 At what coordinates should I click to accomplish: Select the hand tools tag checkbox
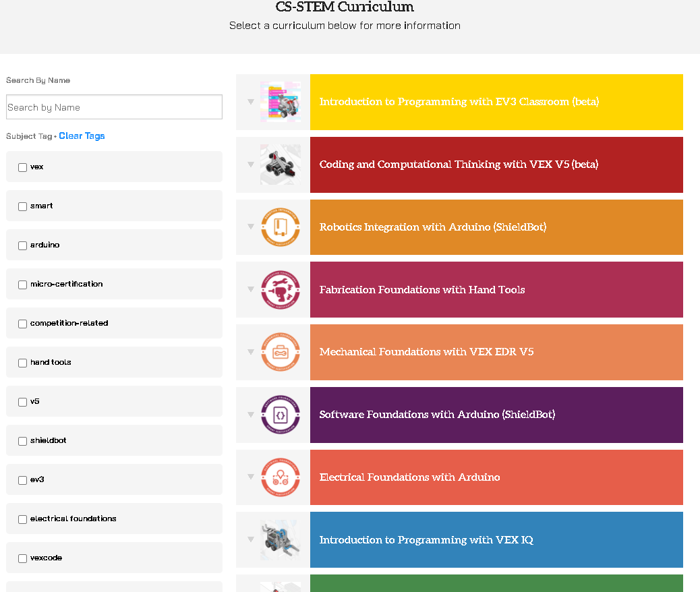(x=22, y=363)
